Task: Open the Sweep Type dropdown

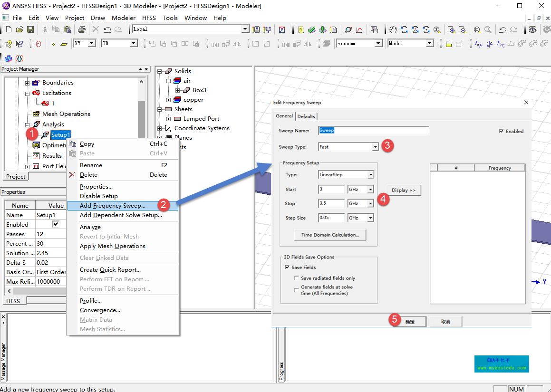Action: coord(375,147)
